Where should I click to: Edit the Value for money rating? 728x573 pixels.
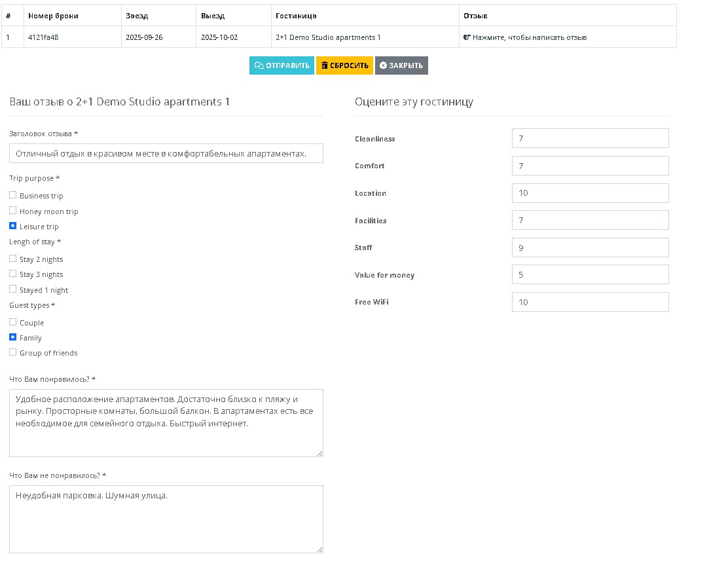coord(590,274)
